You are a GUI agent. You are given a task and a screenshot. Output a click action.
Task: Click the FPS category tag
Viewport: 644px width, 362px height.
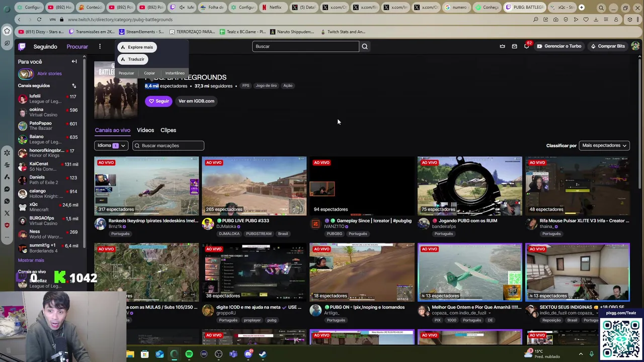click(x=246, y=85)
